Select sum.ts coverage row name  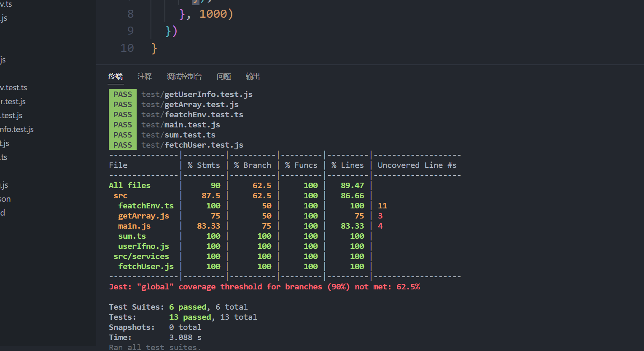coord(132,236)
